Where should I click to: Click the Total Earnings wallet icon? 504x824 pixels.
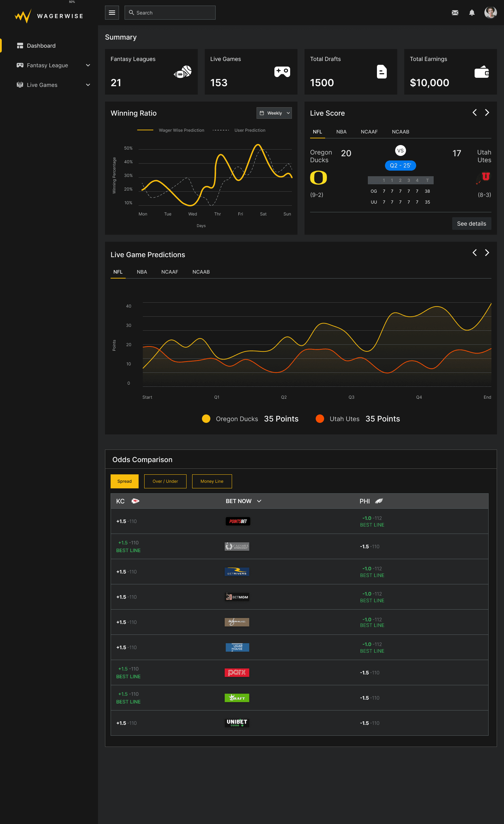pos(482,72)
